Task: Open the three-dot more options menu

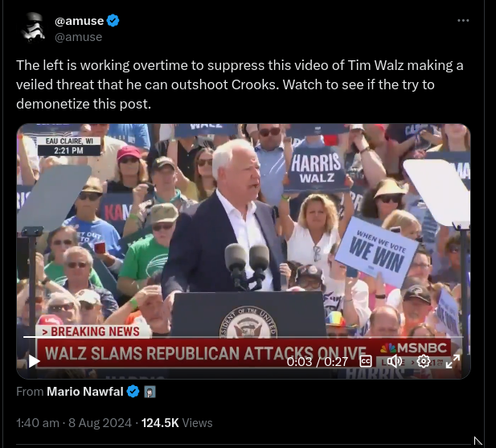Action: coord(463,21)
